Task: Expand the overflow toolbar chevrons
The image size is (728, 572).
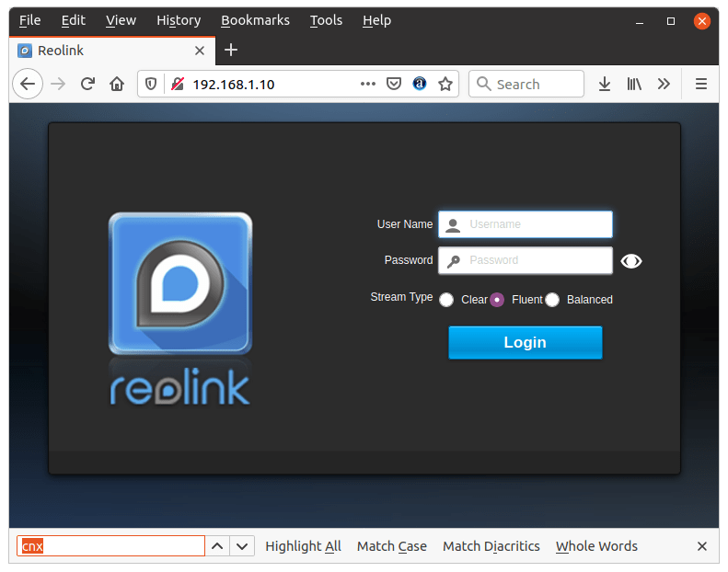Action: click(664, 84)
